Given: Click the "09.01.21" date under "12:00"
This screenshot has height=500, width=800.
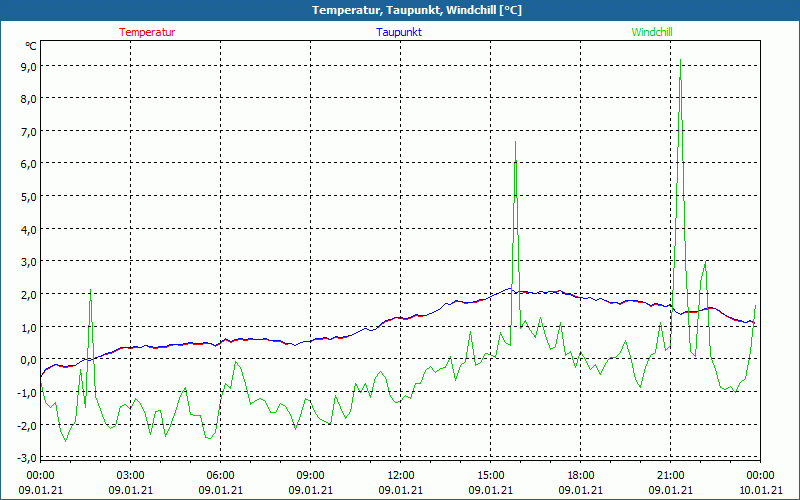Looking at the screenshot, I should coord(401,490).
